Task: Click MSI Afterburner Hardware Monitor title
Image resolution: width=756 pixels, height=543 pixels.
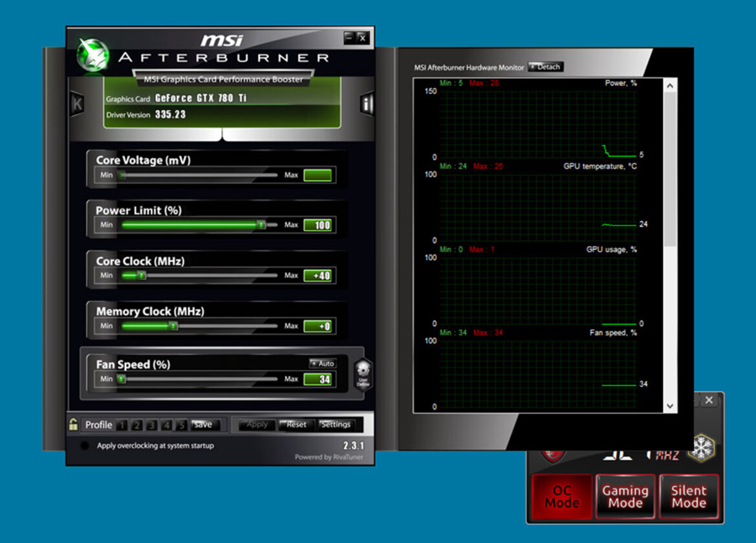Action: (x=469, y=67)
